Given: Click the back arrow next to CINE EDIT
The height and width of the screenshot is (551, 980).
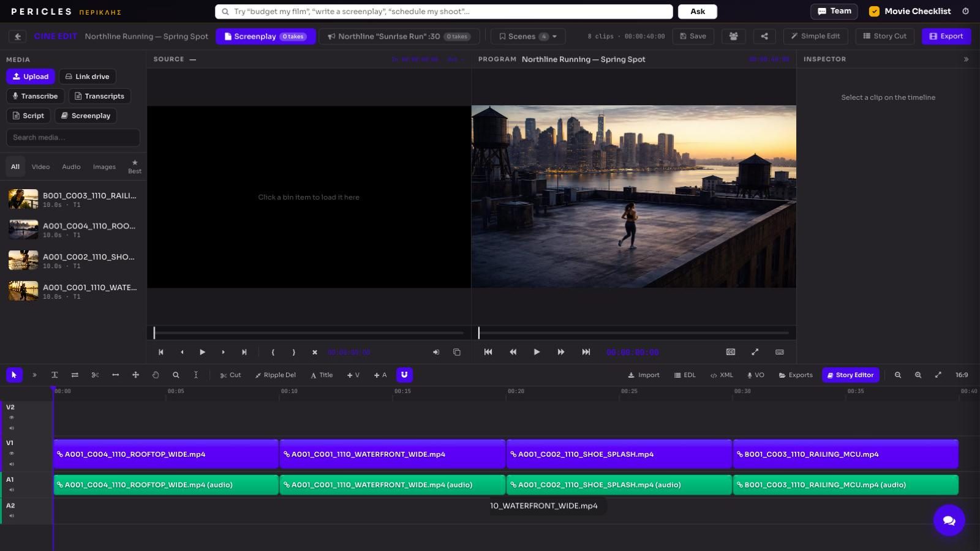Looking at the screenshot, I should pyautogui.click(x=18, y=37).
